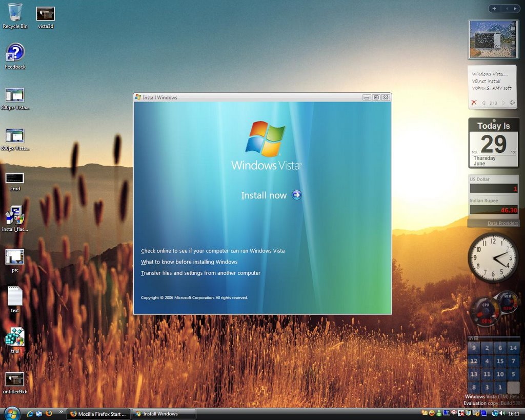Move puzzle tile 5
The width and height of the screenshot is (525, 420).
click(513, 374)
